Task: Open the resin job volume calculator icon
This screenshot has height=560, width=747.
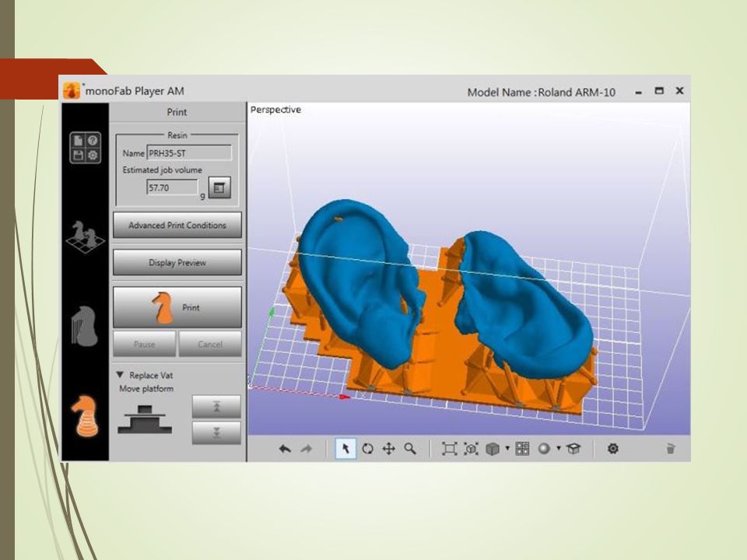Action: tap(219, 187)
